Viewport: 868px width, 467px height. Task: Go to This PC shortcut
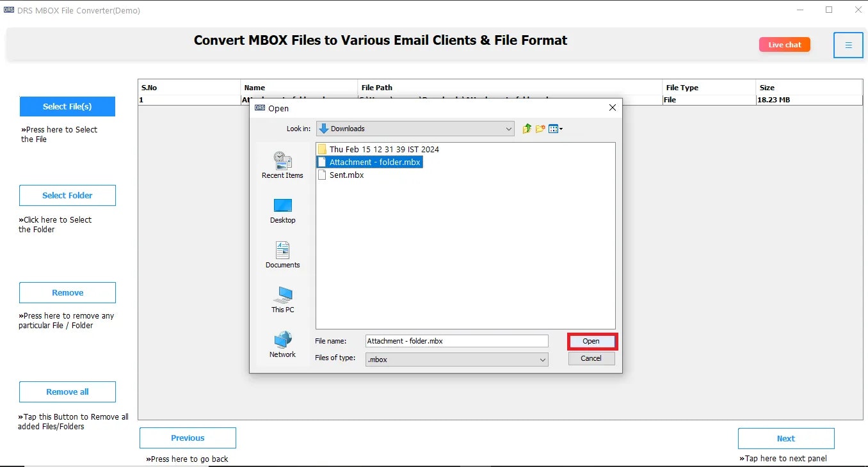[x=282, y=299]
